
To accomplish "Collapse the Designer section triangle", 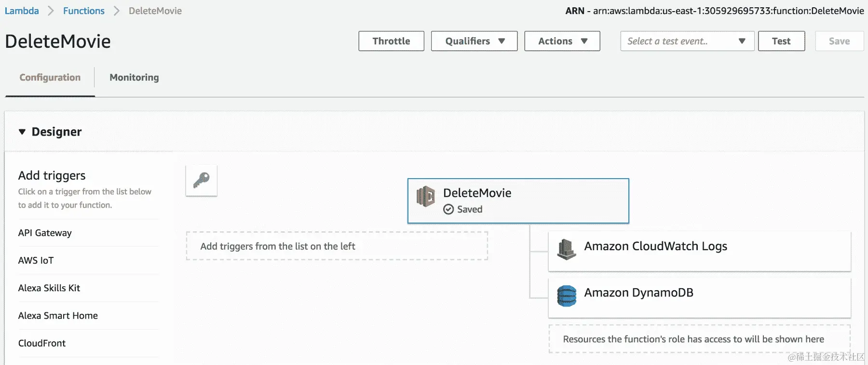I will point(22,132).
